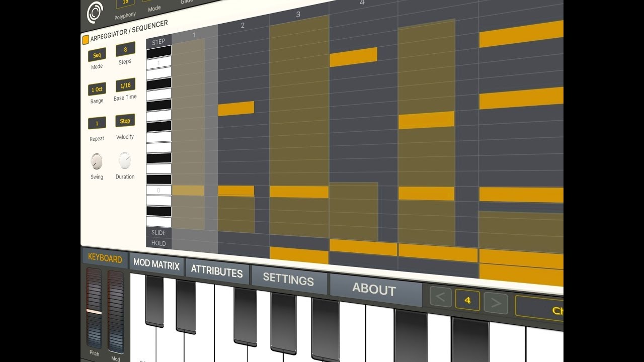
Task: Open the Base Time selector showing 1/16
Action: 125,85
